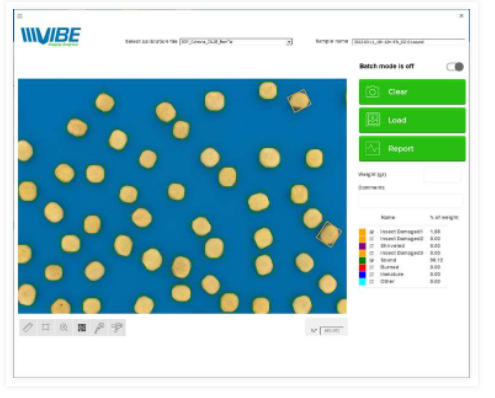Click the Sample name input field

pos(408,42)
